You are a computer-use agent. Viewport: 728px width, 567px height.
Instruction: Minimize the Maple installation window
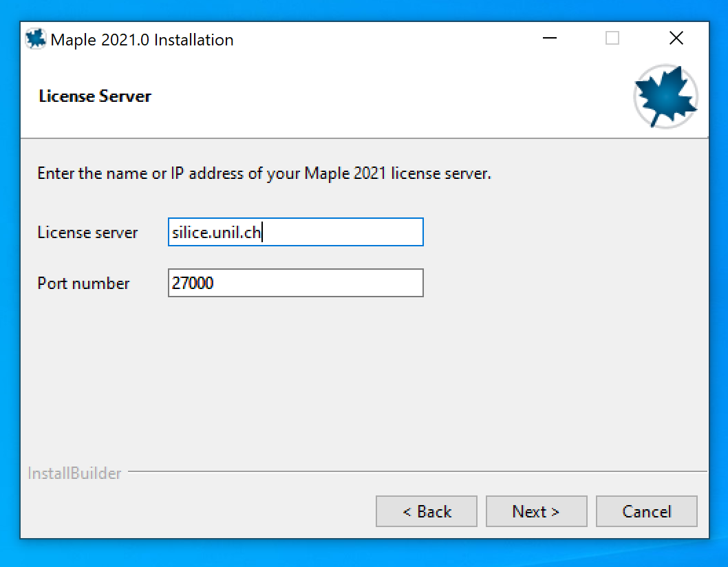[x=549, y=39]
